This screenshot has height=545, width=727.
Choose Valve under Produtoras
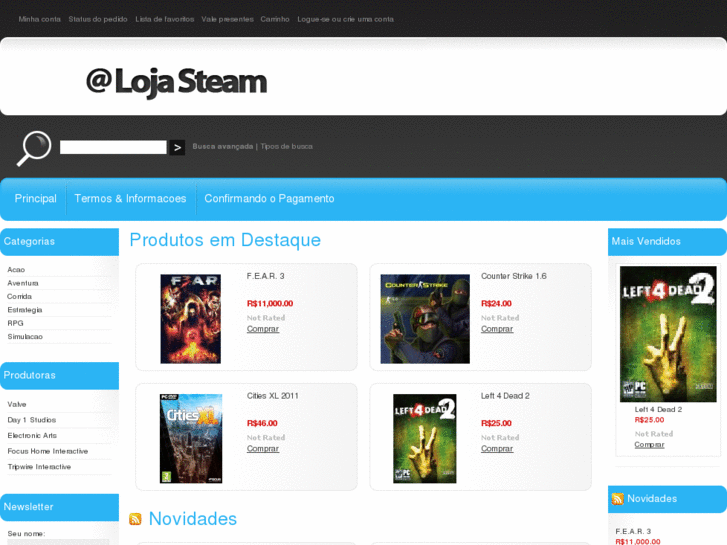pos(17,404)
